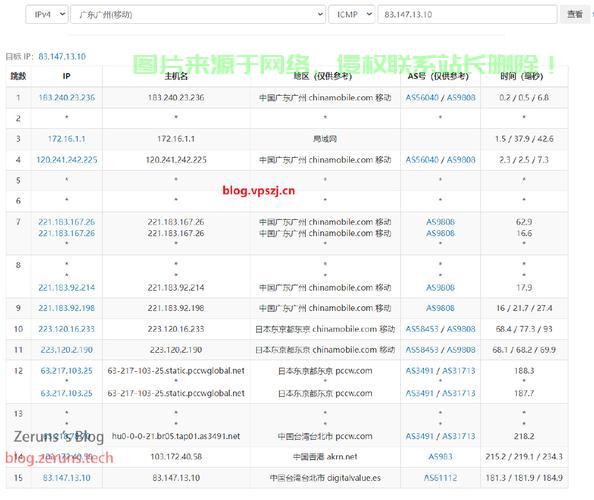Select region cell 中国香港 akrn.net
594x500 pixels.
pyautogui.click(x=325, y=457)
